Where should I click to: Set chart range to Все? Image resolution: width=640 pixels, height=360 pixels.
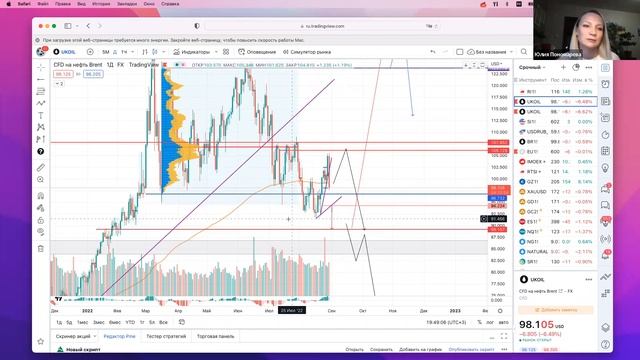(x=163, y=322)
